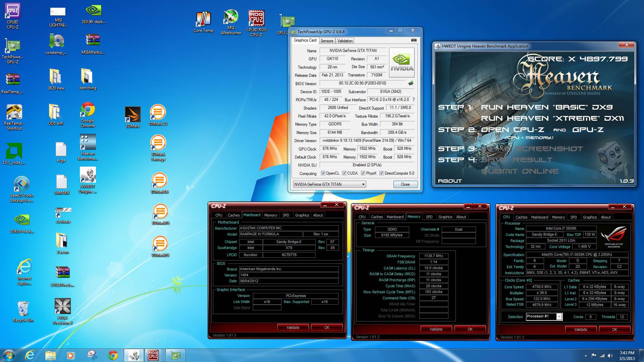The width and height of the screenshot is (644, 362).
Task: Open Internet Explorer from taskbar
Action: pos(30,355)
